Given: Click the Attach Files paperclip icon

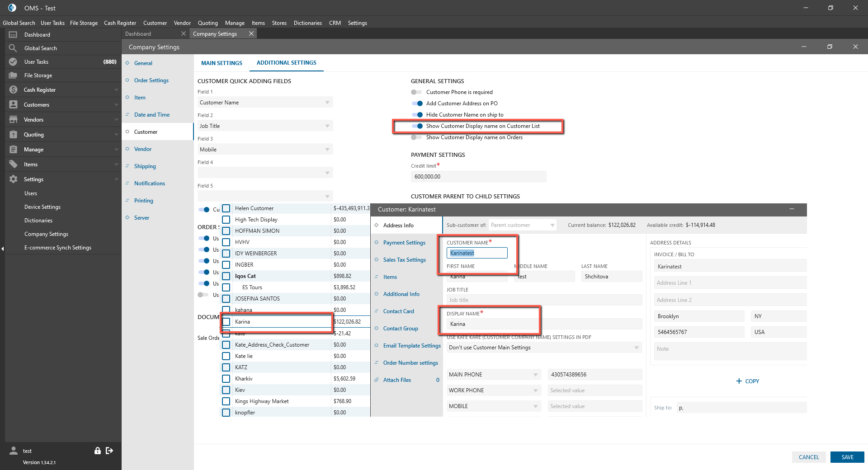Looking at the screenshot, I should tap(376, 380).
